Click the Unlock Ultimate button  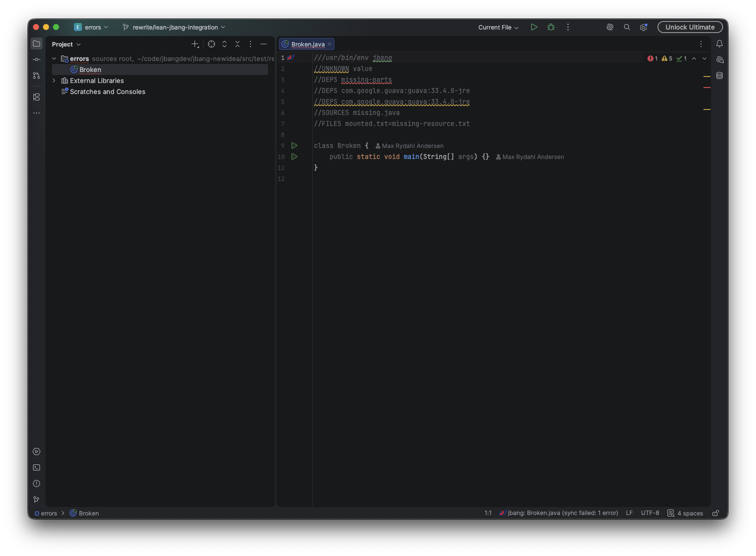click(x=690, y=27)
